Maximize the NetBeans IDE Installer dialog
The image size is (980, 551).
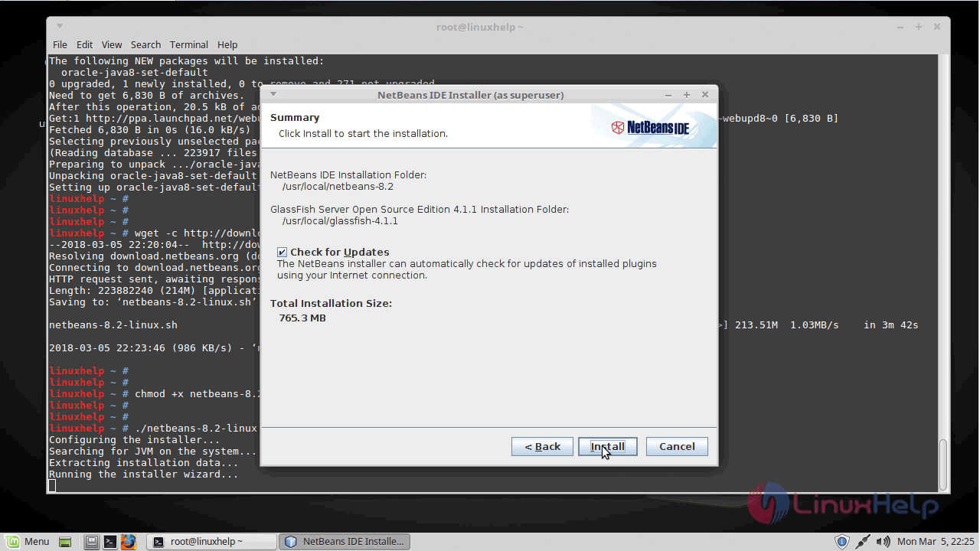pyautogui.click(x=687, y=95)
